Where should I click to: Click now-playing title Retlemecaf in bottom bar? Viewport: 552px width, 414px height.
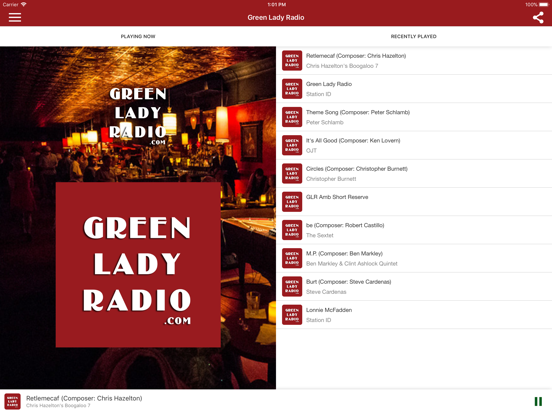[x=84, y=398]
